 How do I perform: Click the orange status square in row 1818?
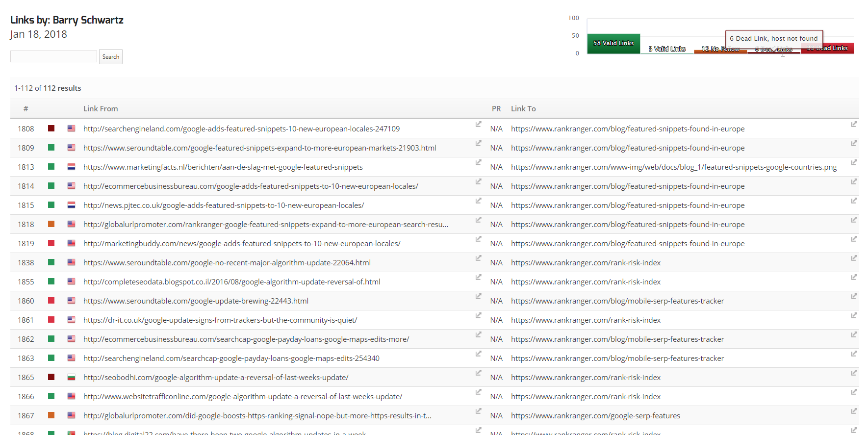(x=51, y=224)
